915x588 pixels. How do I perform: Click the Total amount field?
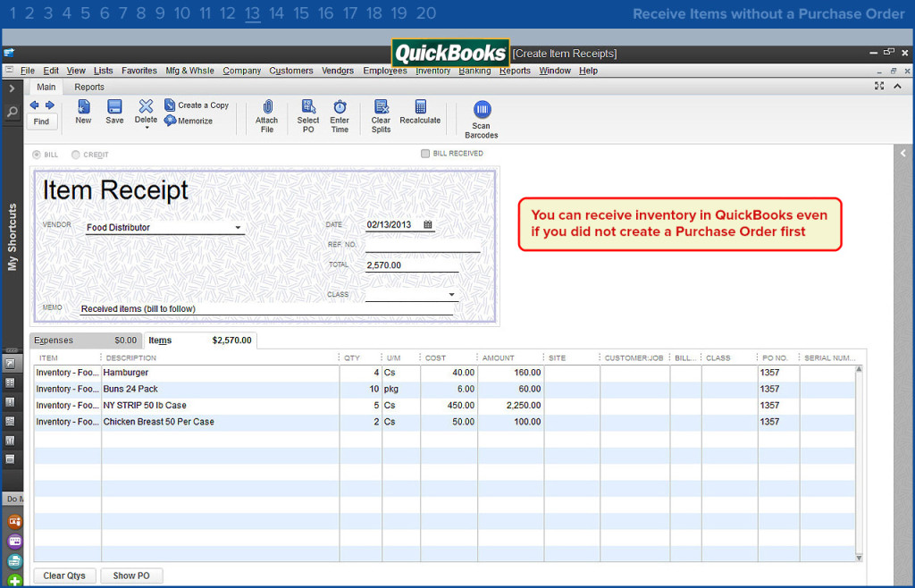click(x=411, y=265)
